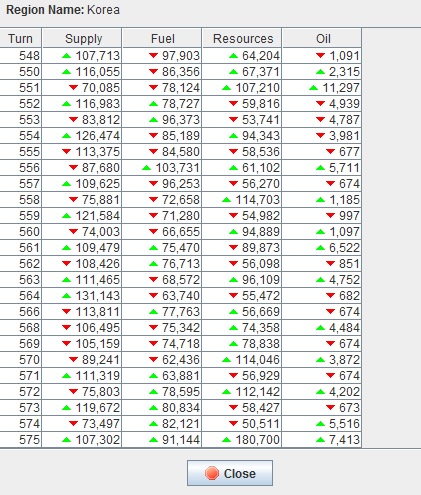Image resolution: width=421 pixels, height=495 pixels.
Task: Select Resources value 114,046
Action: pyautogui.click(x=258, y=360)
